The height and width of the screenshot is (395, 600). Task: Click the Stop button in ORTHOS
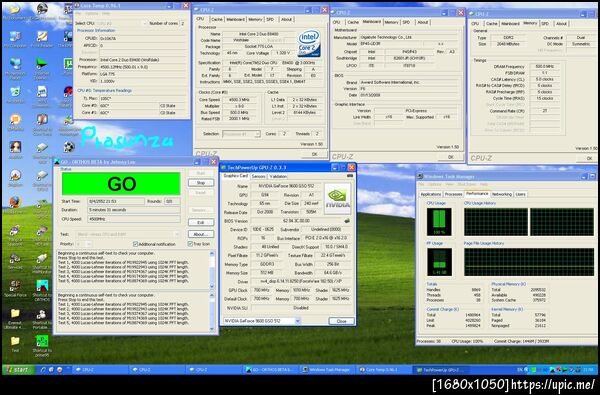point(201,183)
